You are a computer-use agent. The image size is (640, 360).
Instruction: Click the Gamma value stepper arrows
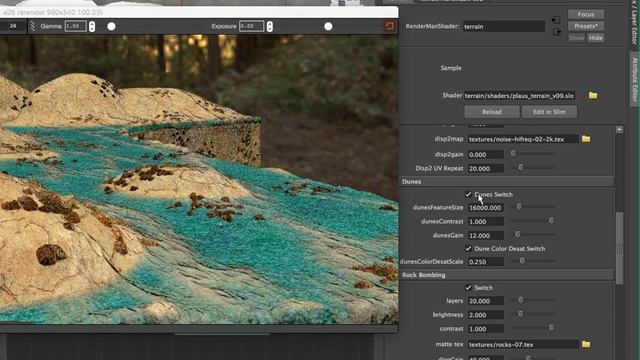[x=92, y=26]
